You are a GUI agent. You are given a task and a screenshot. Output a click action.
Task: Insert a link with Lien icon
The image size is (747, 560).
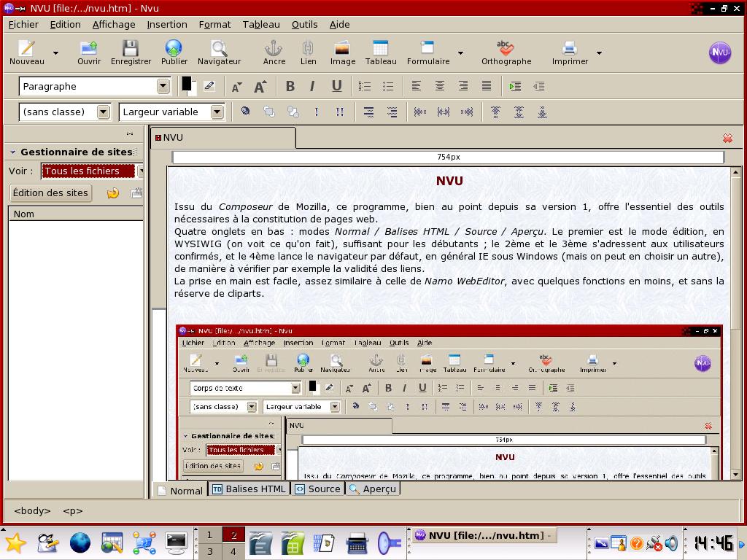pyautogui.click(x=308, y=52)
